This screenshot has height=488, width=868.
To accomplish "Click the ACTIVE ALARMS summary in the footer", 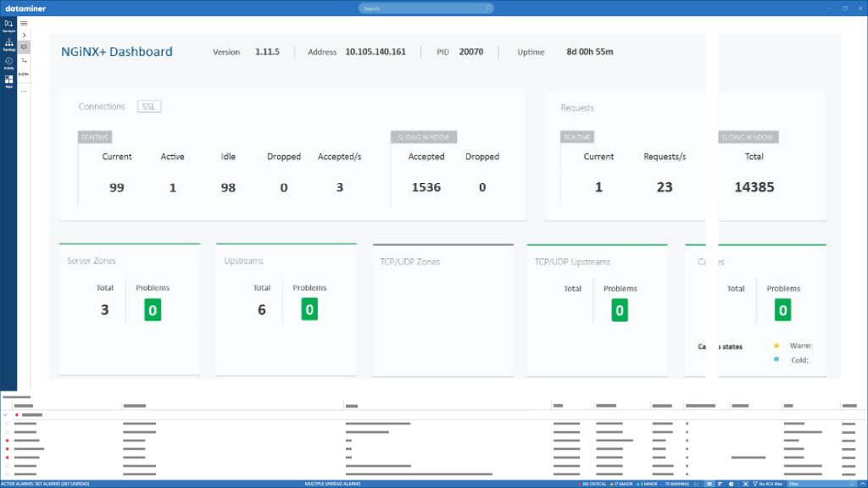I will 45,484.
